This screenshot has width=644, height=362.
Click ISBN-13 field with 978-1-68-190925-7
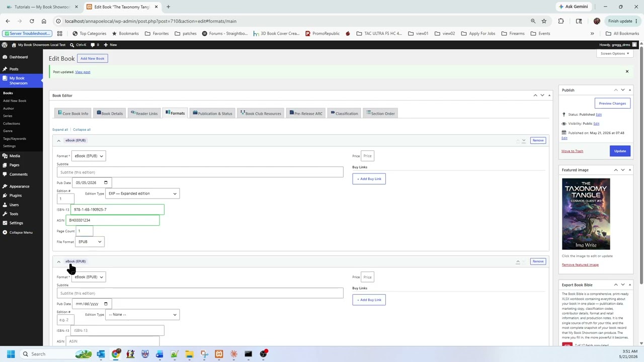pos(117,210)
